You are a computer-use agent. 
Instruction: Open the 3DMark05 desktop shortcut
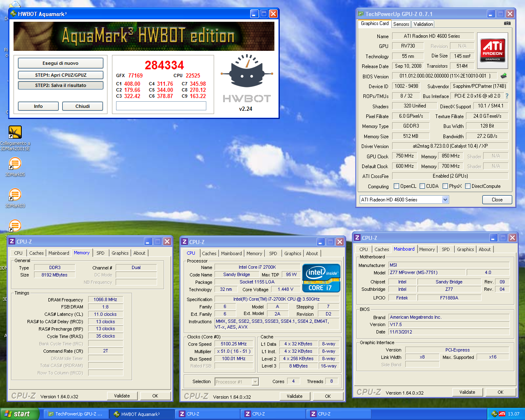15,163
